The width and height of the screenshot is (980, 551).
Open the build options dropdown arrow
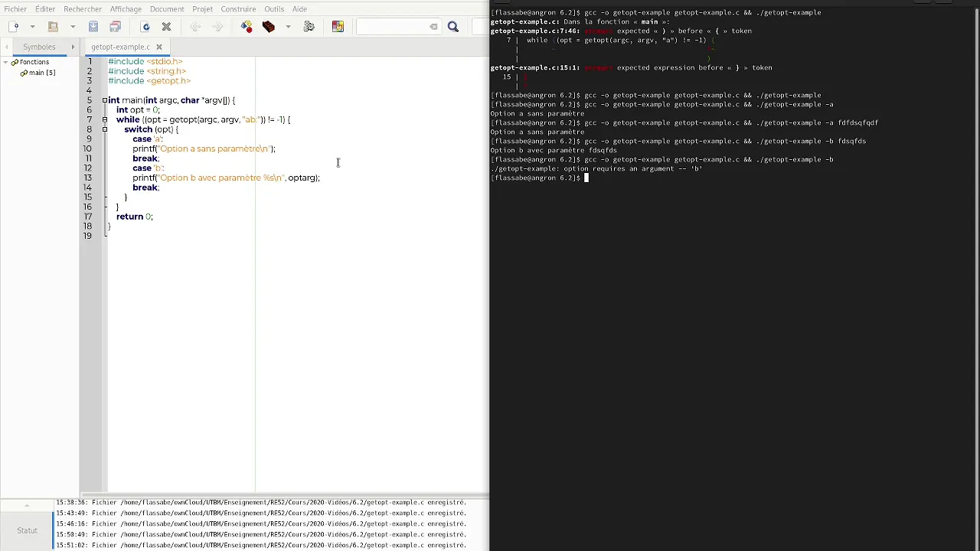click(x=288, y=27)
